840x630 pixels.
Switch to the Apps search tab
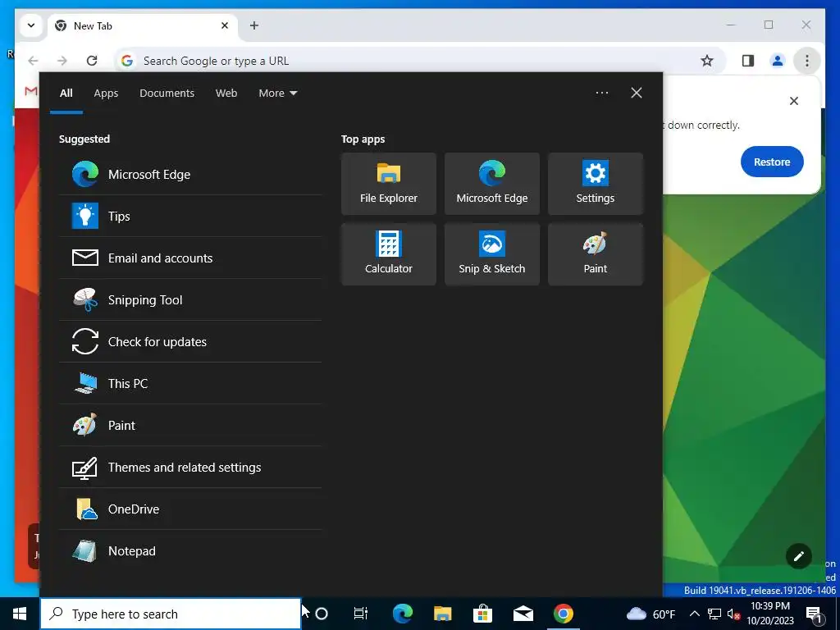tap(106, 94)
